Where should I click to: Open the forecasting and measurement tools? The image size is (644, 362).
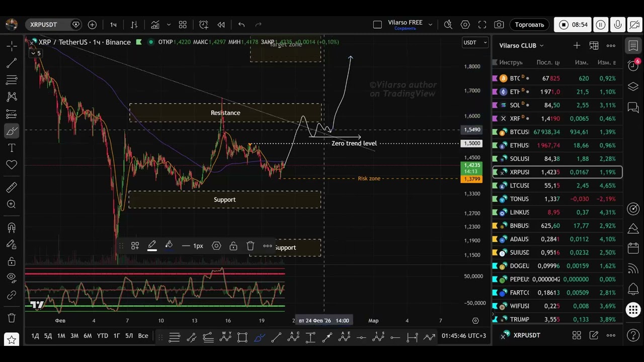tap(12, 114)
